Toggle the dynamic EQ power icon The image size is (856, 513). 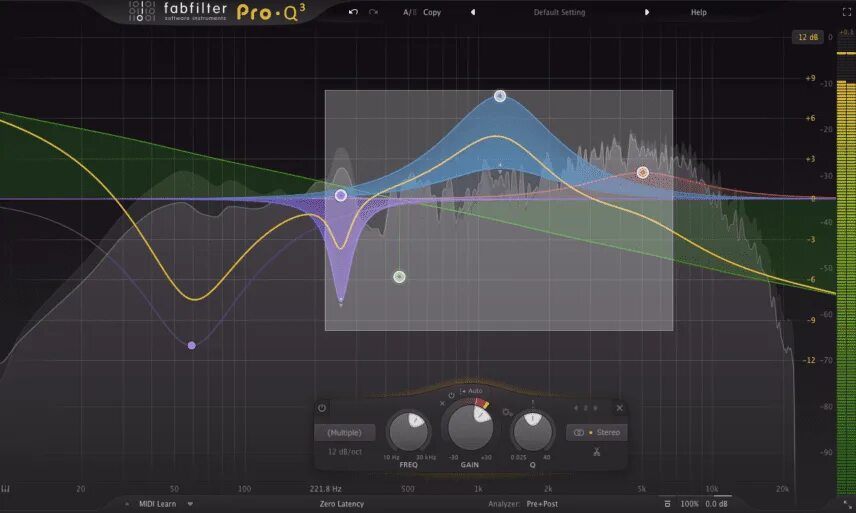(x=451, y=395)
